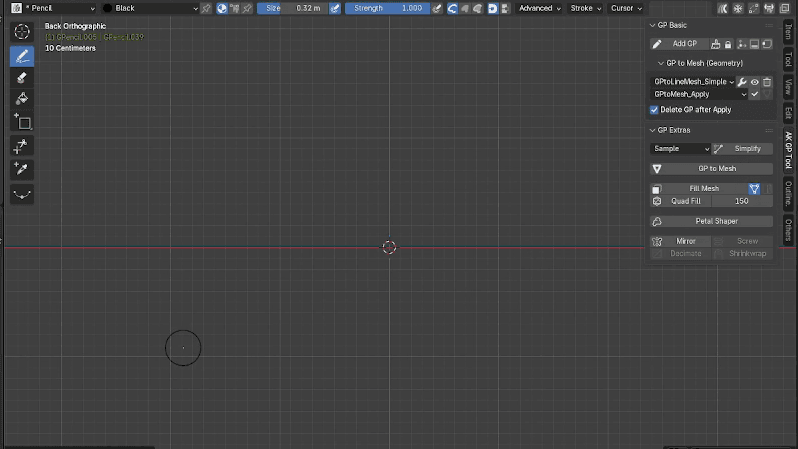
Task: Click the ghost lines icon in header
Action: 722,8
